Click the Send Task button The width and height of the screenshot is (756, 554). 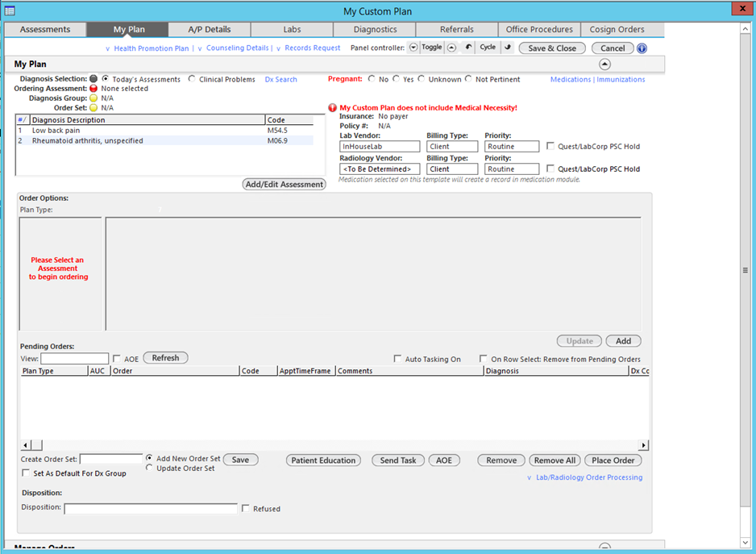(x=398, y=460)
